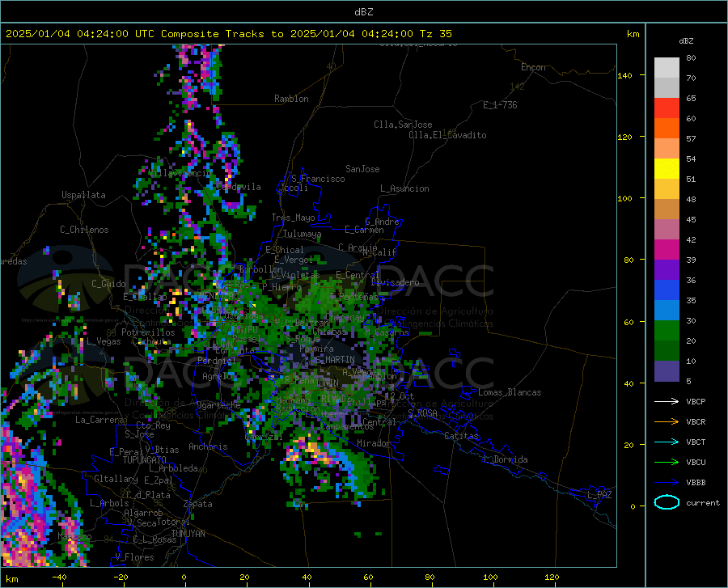
Task: Click the 'Catitas' map label
Action: (462, 436)
